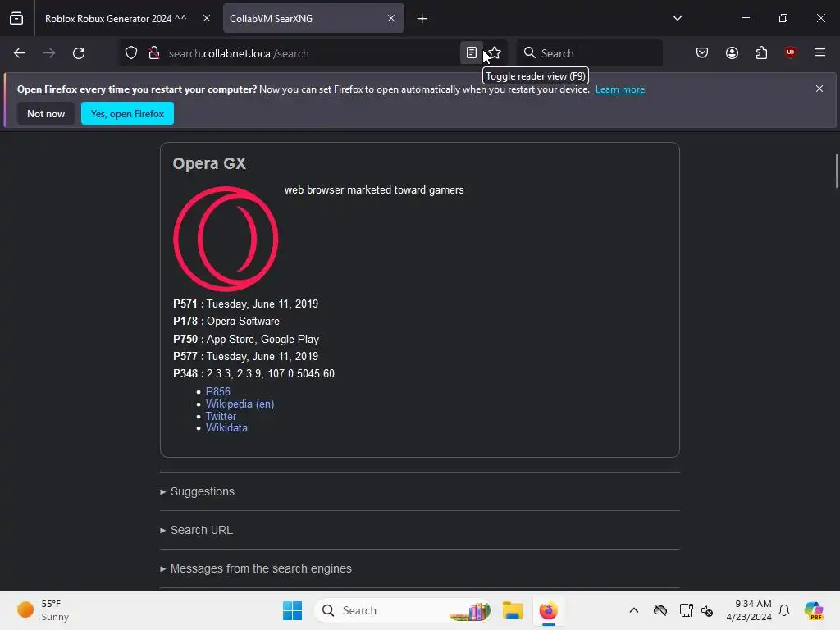Open the P856 link
Screen dimensions: 840x630
(218, 391)
